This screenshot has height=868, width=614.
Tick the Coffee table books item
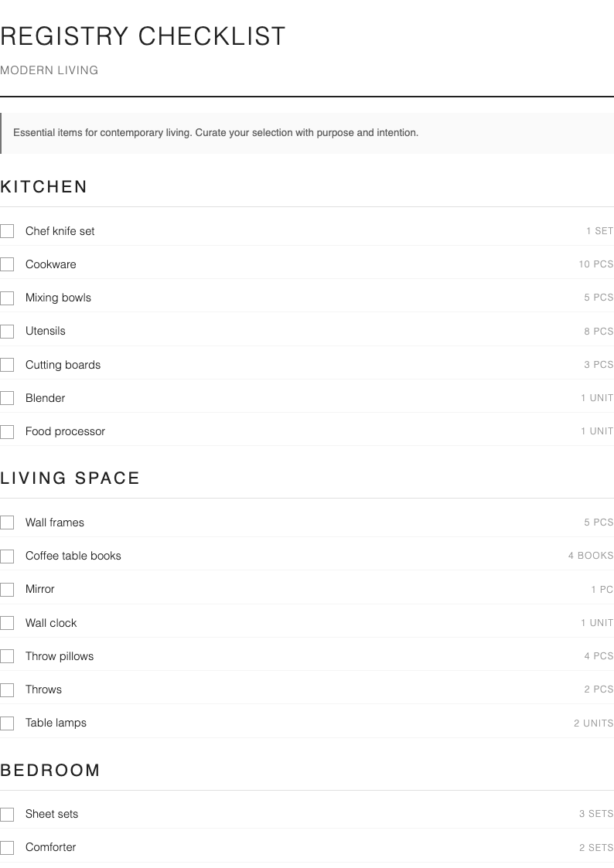[x=7, y=556]
